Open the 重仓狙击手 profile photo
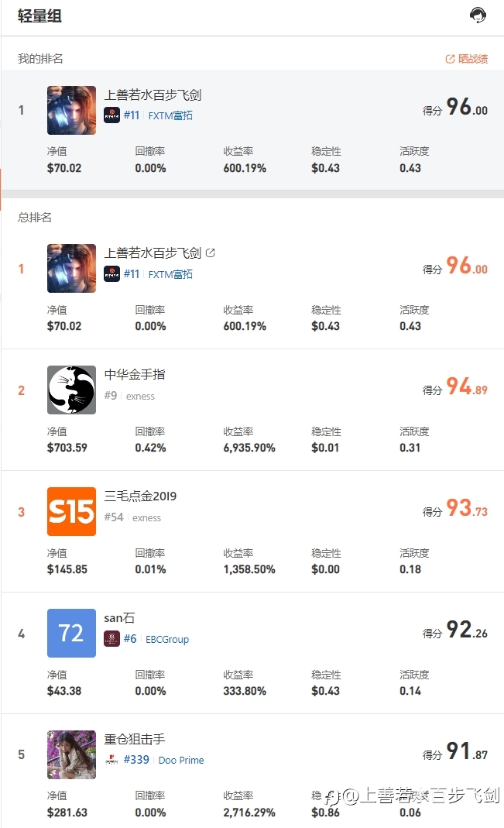The image size is (504, 828). coord(72,754)
